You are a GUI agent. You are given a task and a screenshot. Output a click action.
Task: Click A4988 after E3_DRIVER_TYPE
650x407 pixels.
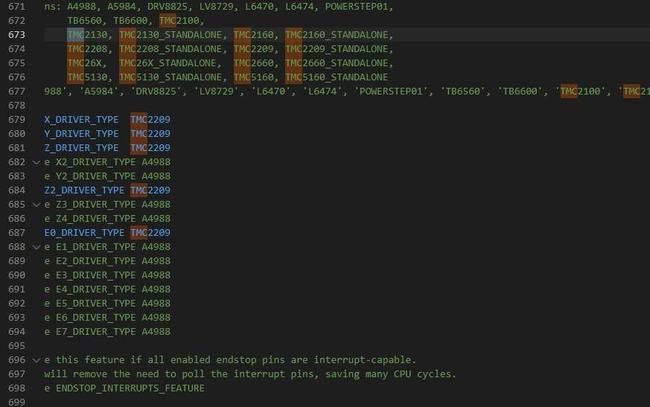pos(156,274)
